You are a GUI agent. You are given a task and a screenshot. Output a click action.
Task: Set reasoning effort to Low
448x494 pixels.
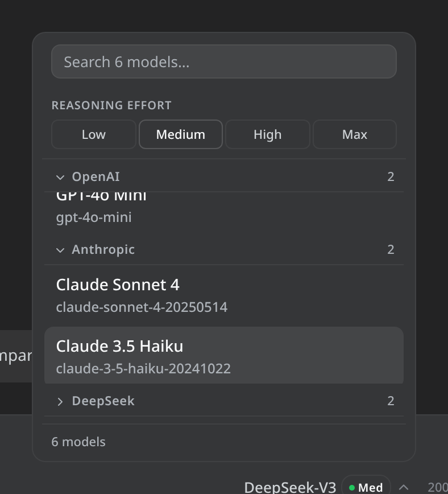click(93, 134)
